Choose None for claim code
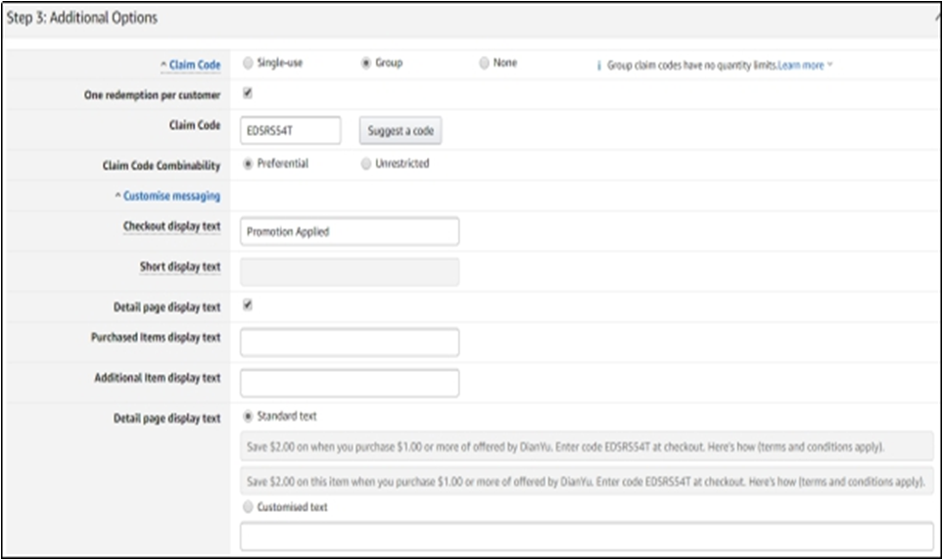Screen dimensions: 943x560 coord(484,63)
